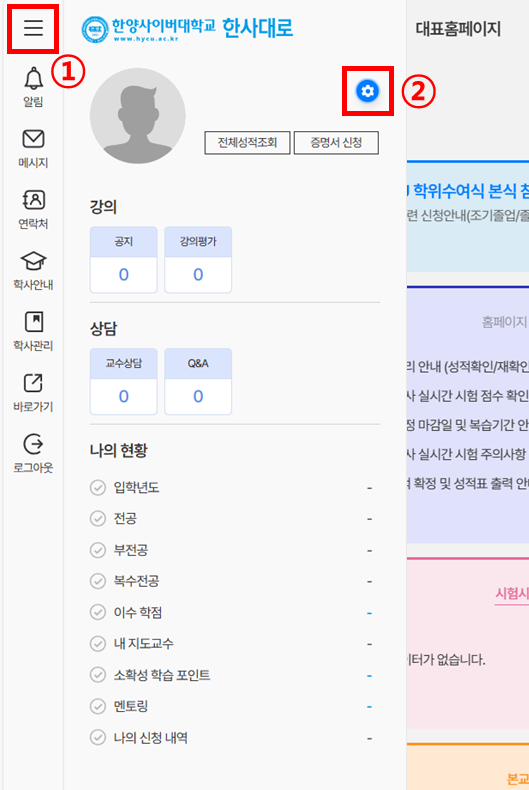Screen dimensions: 529x790
Task: Click check icon beside 이수 학점
Action: tap(98, 613)
